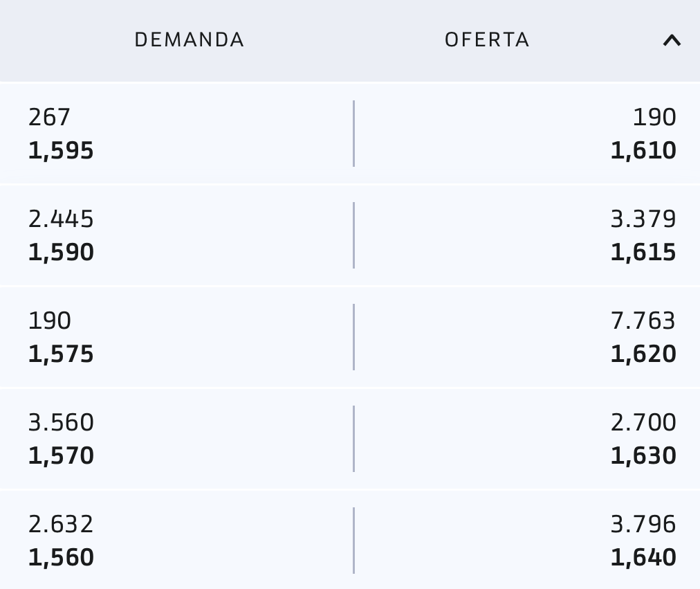Select the 1,640 offer price
Screen dimensions: 700x589
tap(643, 557)
